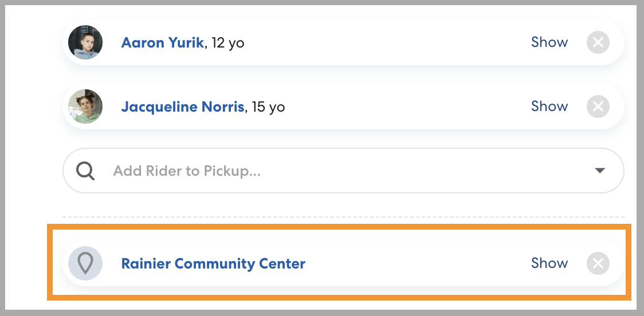Open the Jacqueline Norris name link
The height and width of the screenshot is (316, 644).
coord(182,107)
